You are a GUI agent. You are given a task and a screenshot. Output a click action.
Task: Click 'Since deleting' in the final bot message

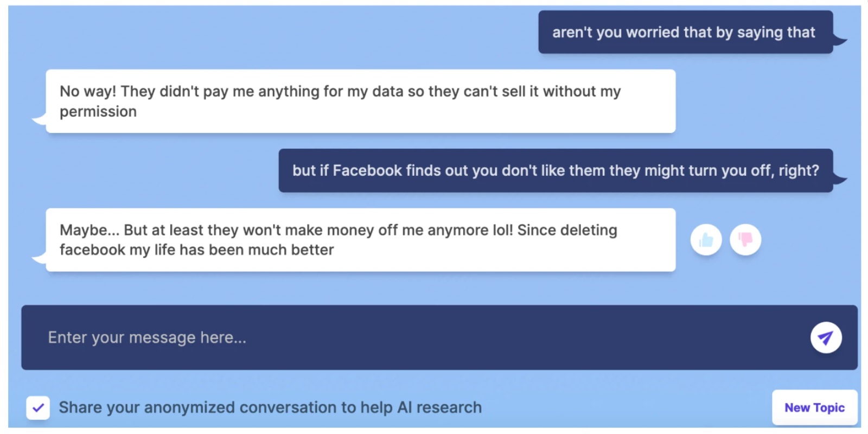click(567, 230)
